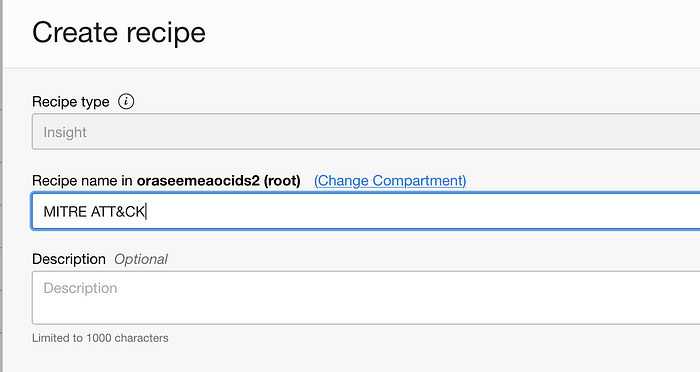Image resolution: width=700 pixels, height=372 pixels.
Task: Click the Recipe type label
Action: coord(71,102)
